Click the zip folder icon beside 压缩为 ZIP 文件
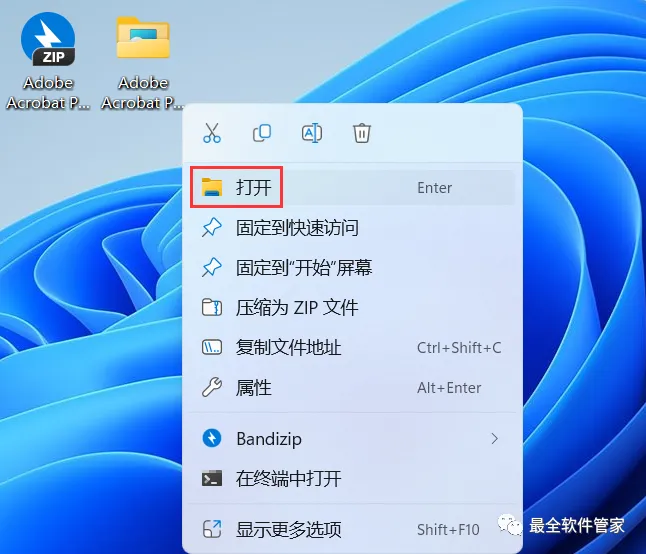 tap(212, 308)
